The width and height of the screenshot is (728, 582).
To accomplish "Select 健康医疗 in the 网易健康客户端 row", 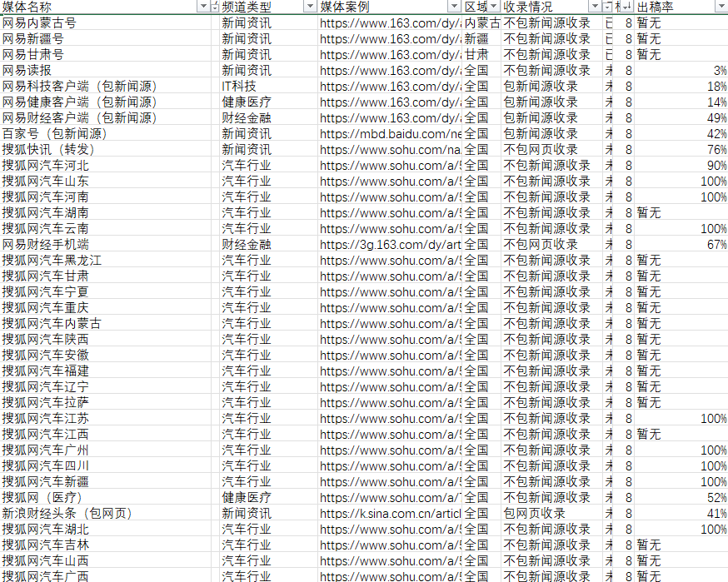I will (268, 102).
